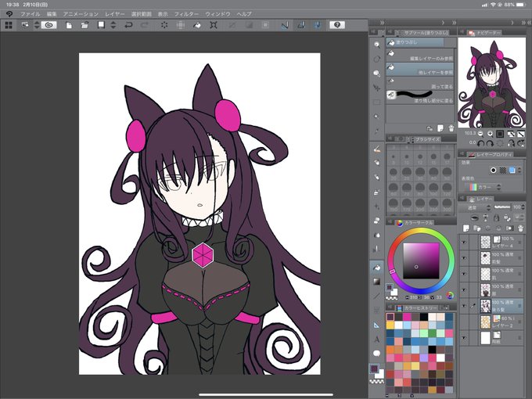Open layer blending mode 通常 dropdown
Image resolution: width=532 pixels, height=399 pixels.
475,207
